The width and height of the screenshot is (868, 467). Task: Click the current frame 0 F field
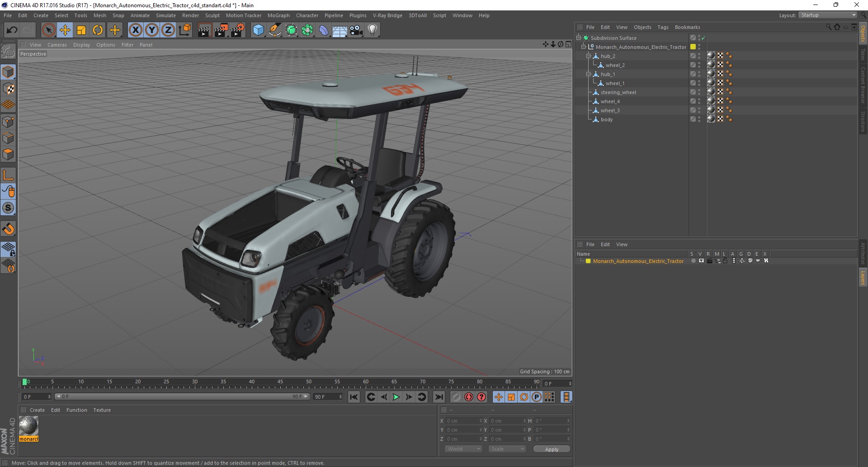(36, 397)
